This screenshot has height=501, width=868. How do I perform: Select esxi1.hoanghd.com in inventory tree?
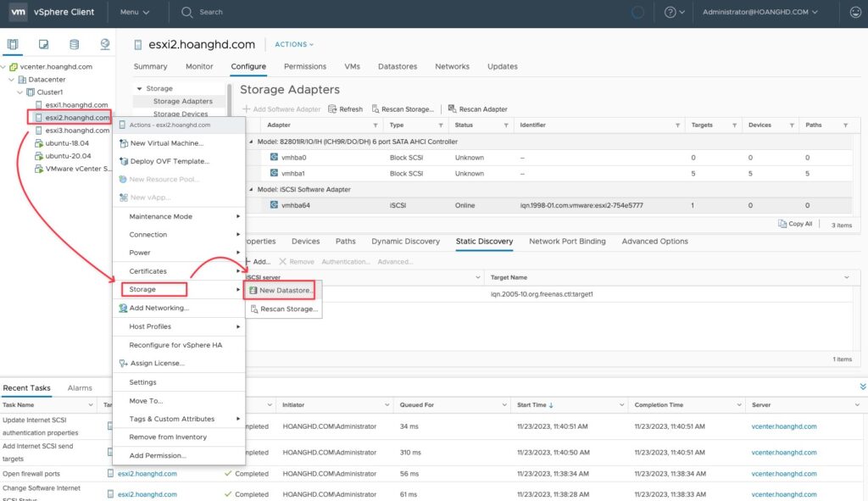(76, 104)
